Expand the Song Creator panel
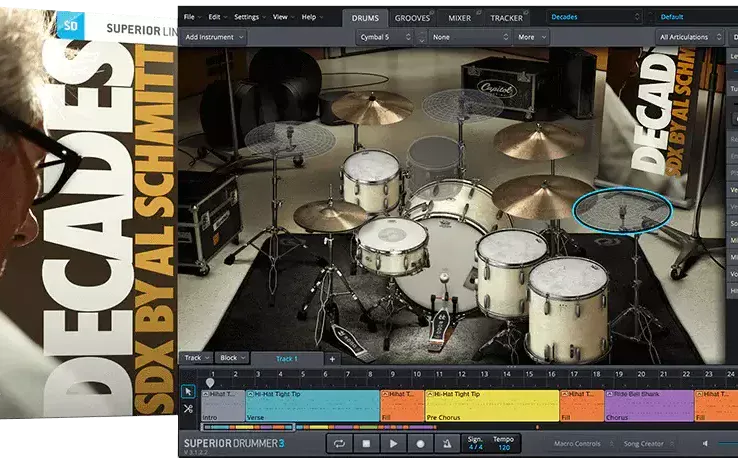The image size is (738, 458). coord(648,443)
